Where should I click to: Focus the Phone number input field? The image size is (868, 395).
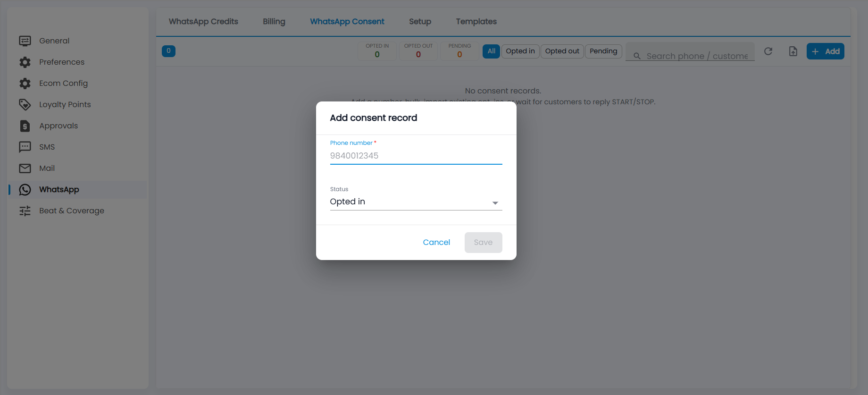(416, 156)
